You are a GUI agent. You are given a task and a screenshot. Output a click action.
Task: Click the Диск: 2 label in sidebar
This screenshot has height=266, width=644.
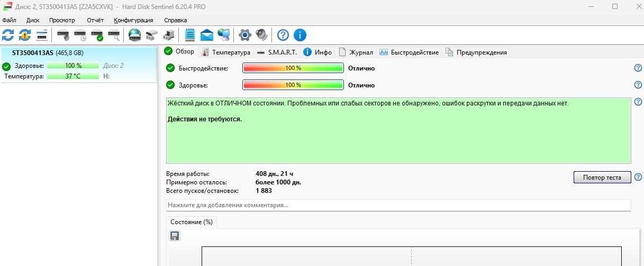tap(113, 66)
